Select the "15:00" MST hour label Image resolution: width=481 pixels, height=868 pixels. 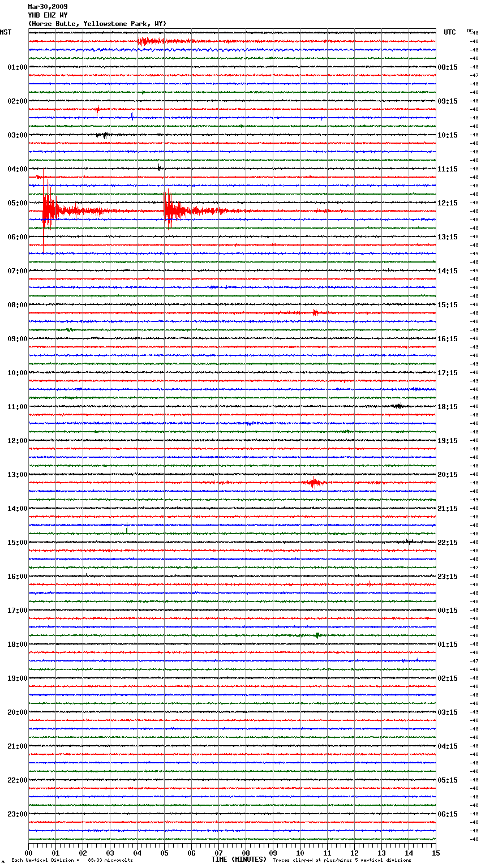18,543
